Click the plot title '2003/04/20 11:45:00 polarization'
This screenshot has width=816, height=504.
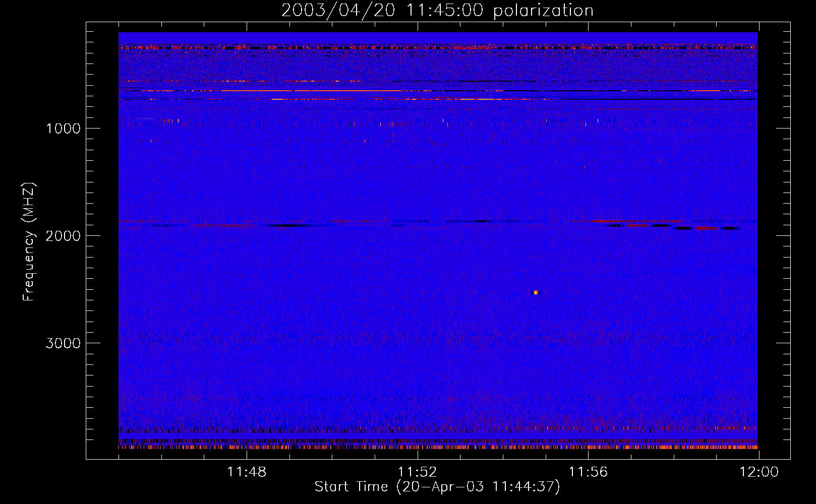point(437,11)
